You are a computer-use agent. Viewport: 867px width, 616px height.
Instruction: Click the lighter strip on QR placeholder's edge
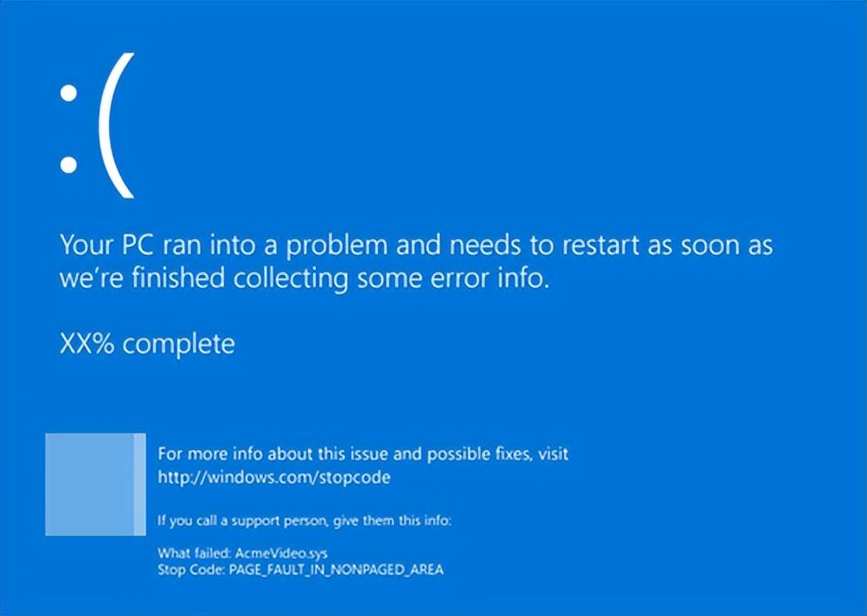[x=140, y=485]
